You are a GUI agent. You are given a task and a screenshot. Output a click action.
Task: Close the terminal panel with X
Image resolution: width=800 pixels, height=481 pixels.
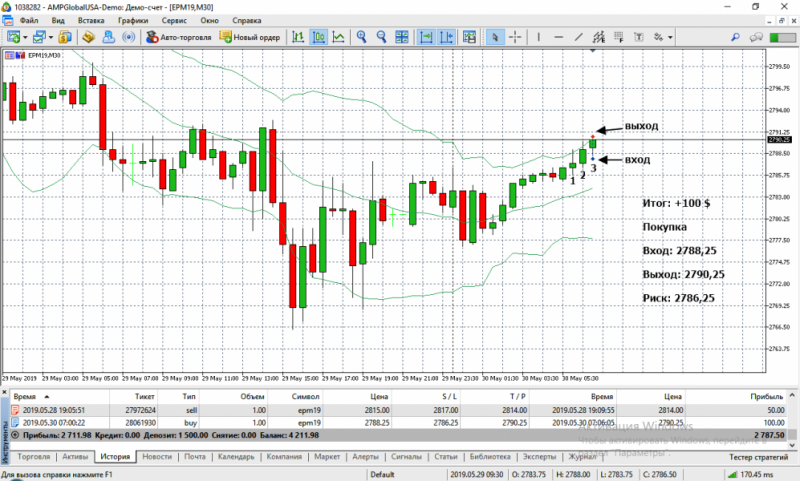pyautogui.click(x=5, y=393)
